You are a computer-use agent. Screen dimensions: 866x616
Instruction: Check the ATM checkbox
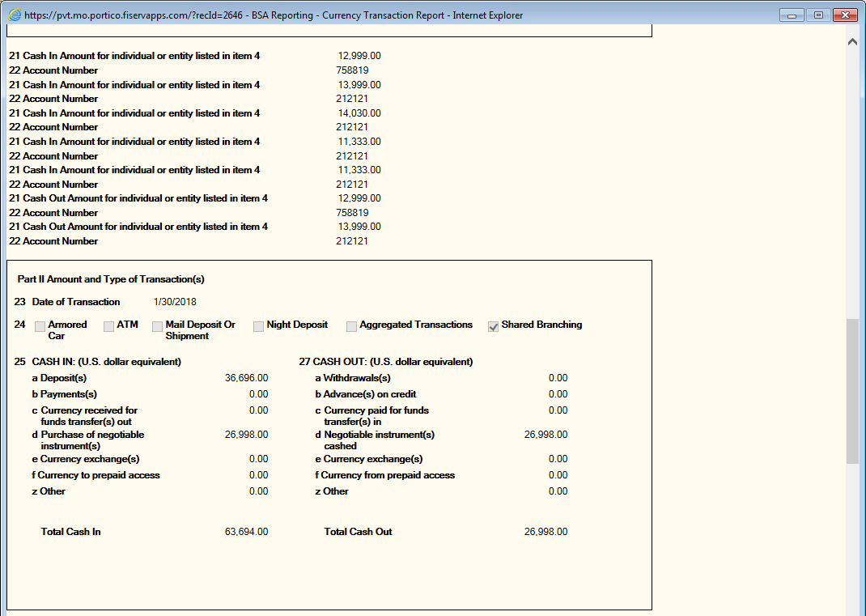[108, 326]
